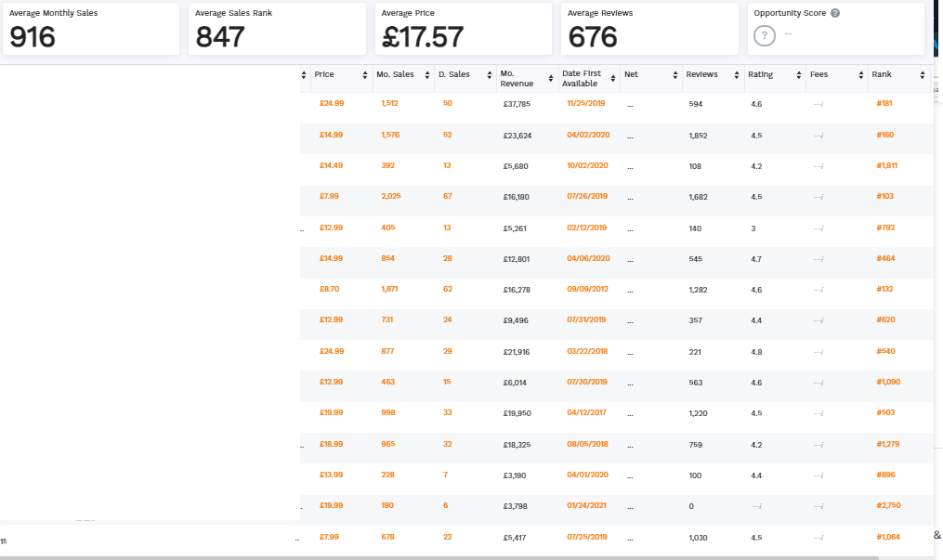Viewport: 943px width, 560px height.
Task: Open the £24.99 price link in first row
Action: [332, 103]
